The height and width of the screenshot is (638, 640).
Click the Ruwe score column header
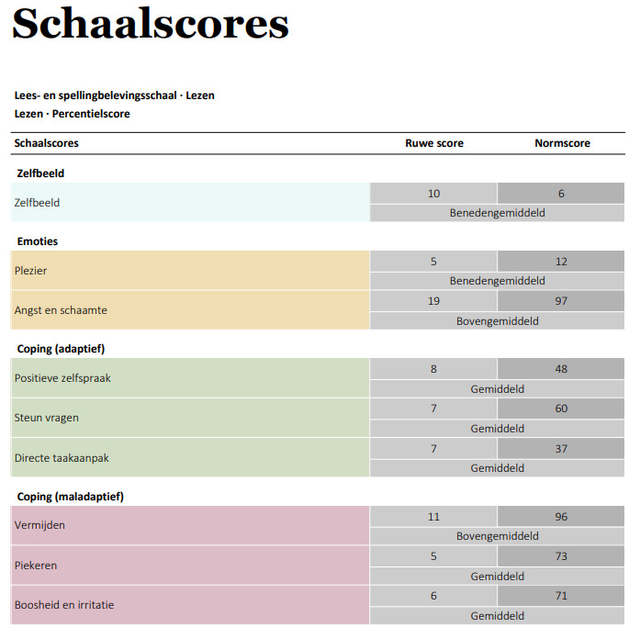(x=434, y=143)
